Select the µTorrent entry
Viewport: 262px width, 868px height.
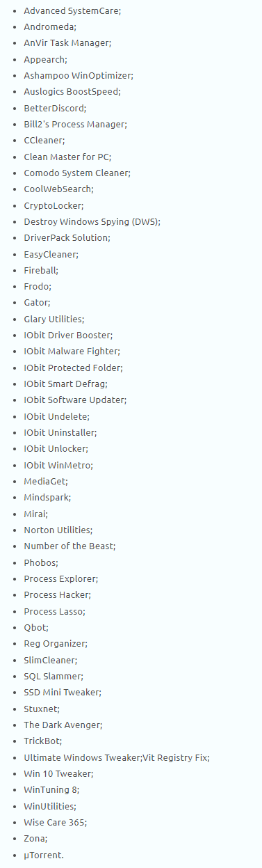pyautogui.click(x=44, y=854)
